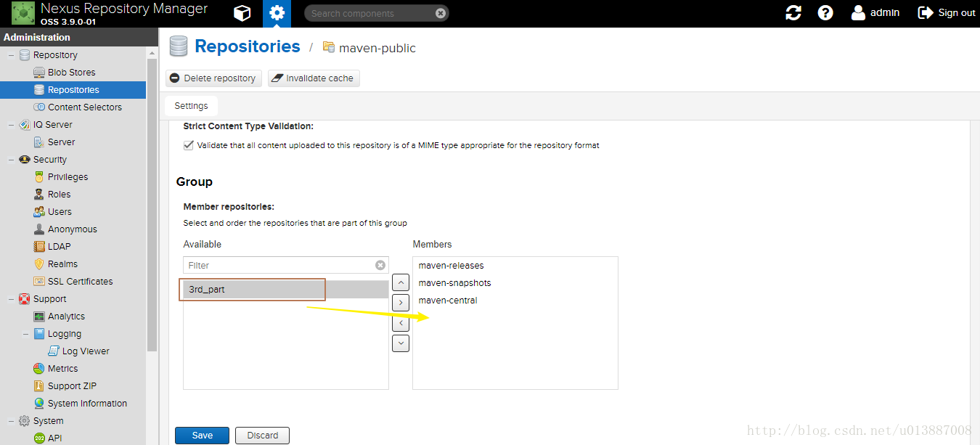Image resolution: width=980 pixels, height=445 pixels.
Task: Open Blob Stores in sidebar
Action: point(71,72)
